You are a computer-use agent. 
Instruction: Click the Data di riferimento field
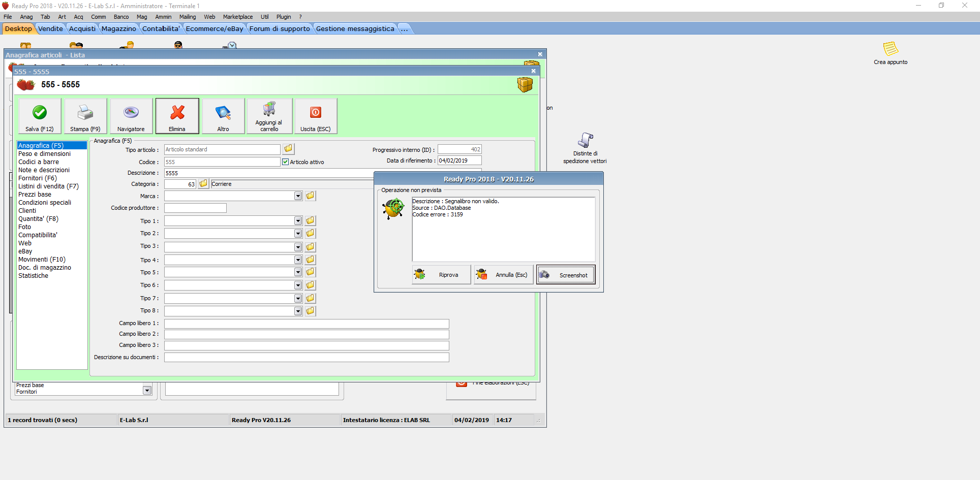tap(460, 161)
